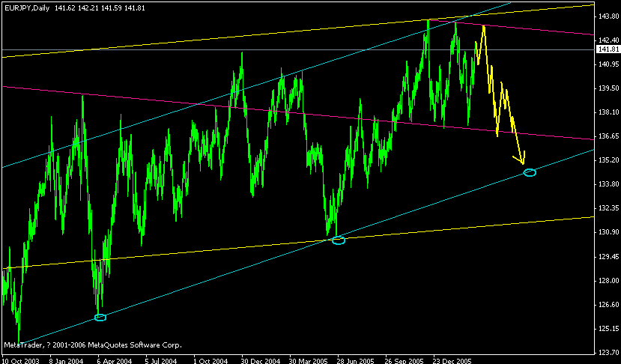The width and height of the screenshot is (621, 364).
Task: Click the 138.10 price axis label
Action: [x=609, y=112]
